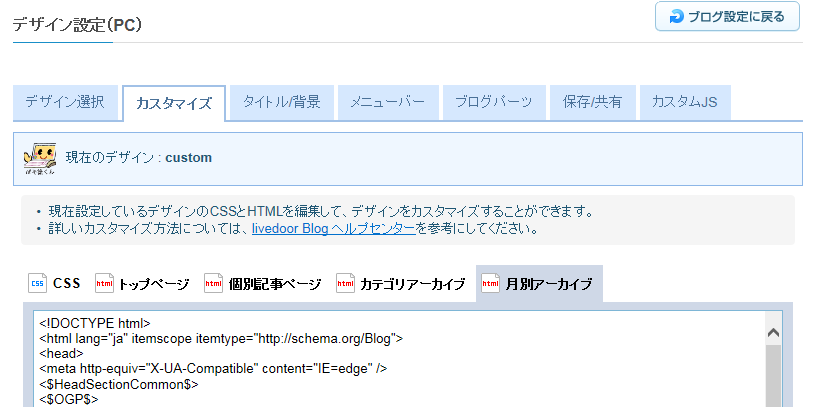Select the active カスタマイズ tab
Viewport: 816px width, 407px height.
173,103
